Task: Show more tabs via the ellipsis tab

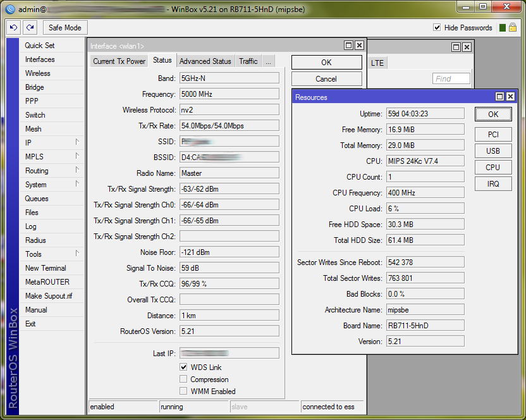Action: (269, 61)
